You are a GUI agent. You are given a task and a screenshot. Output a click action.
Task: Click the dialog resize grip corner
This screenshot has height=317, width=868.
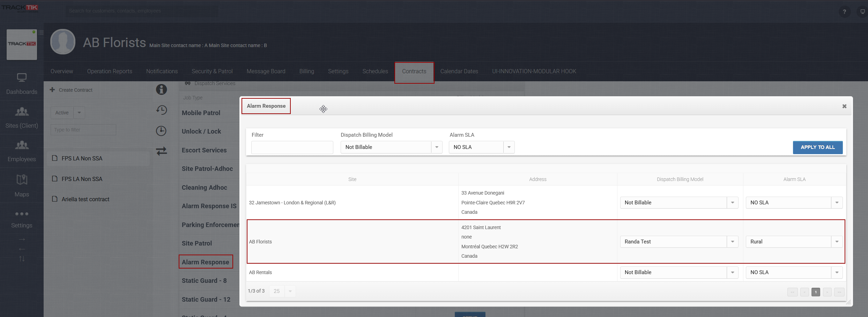(849, 302)
